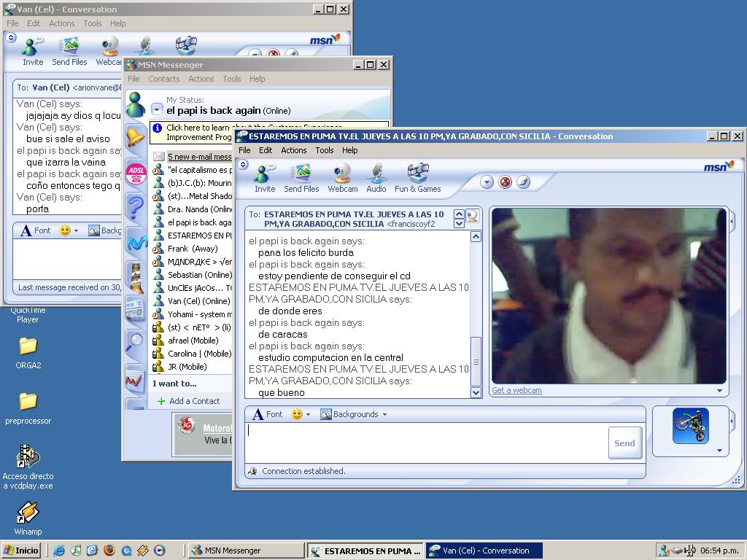Collapse the display picture panel side arrow
Screen dimensions: 747x560
pos(732,421)
